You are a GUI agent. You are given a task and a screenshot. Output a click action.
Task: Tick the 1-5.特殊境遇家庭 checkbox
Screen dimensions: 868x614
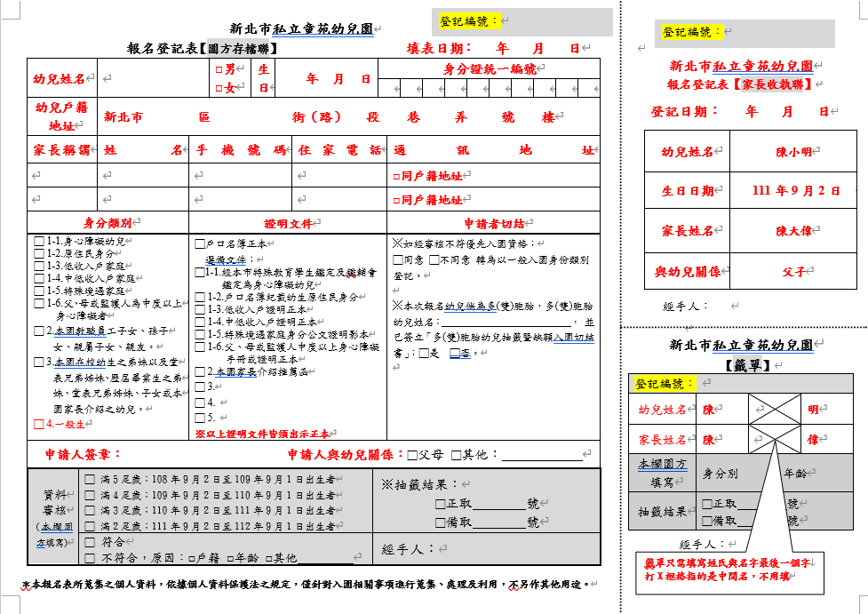39,291
